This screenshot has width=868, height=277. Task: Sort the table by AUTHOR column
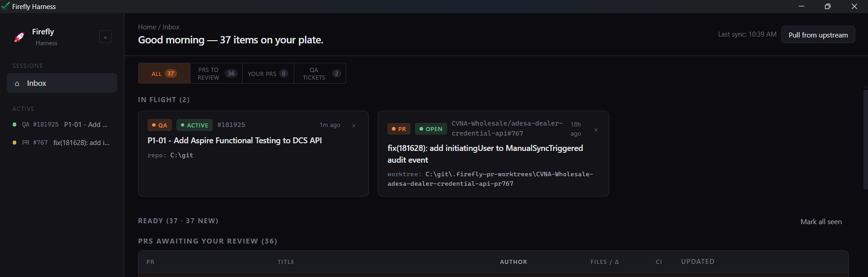click(x=513, y=262)
